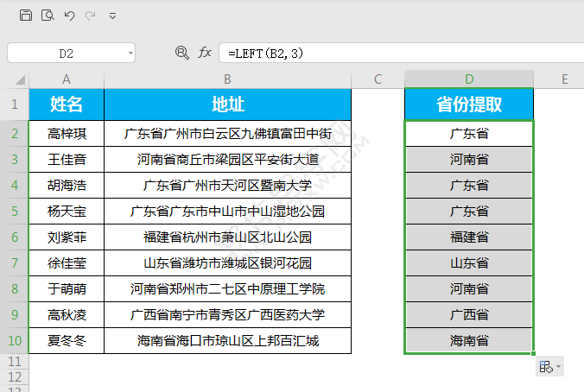Click header cell 姓名
This screenshot has width=584, height=392.
(x=67, y=104)
